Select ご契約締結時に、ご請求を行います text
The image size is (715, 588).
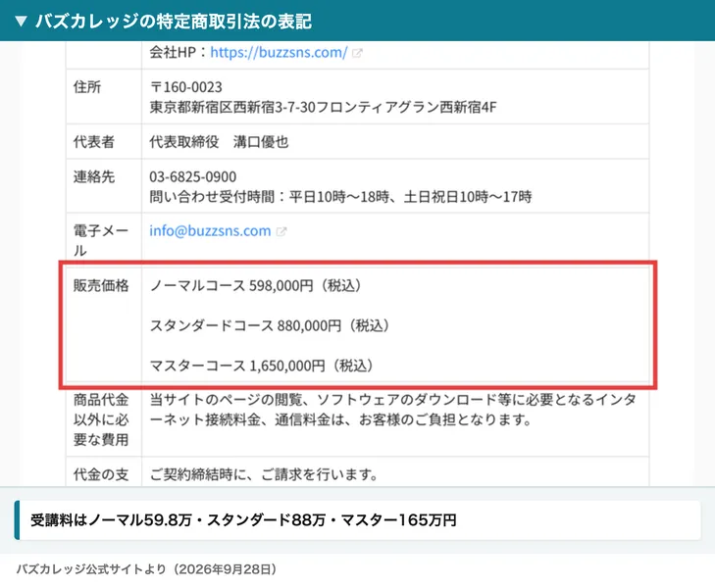coord(264,474)
